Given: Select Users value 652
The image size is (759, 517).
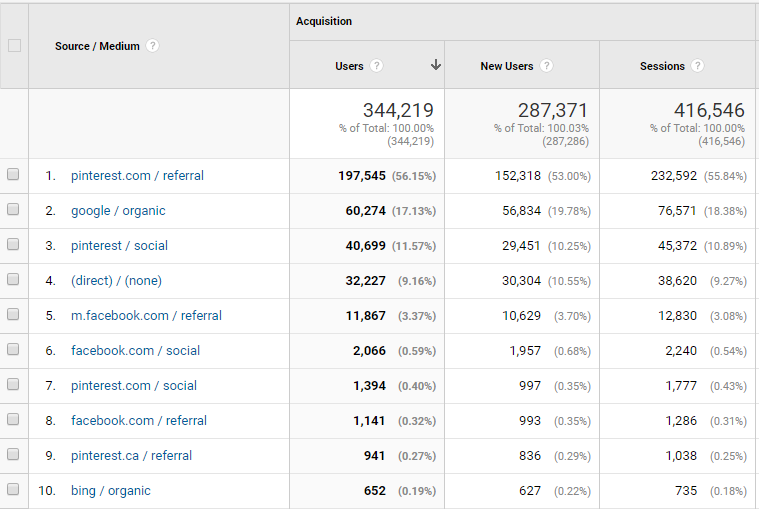Looking at the screenshot, I should [x=375, y=491].
